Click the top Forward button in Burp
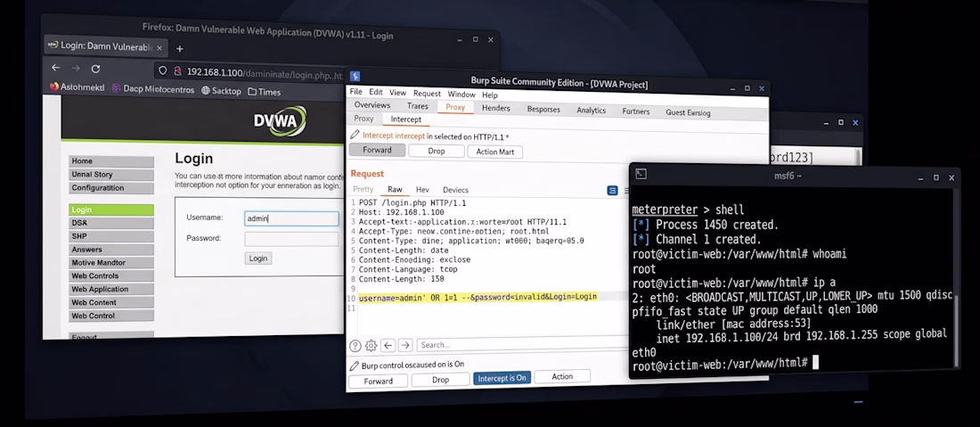The width and height of the screenshot is (980, 427). [377, 150]
